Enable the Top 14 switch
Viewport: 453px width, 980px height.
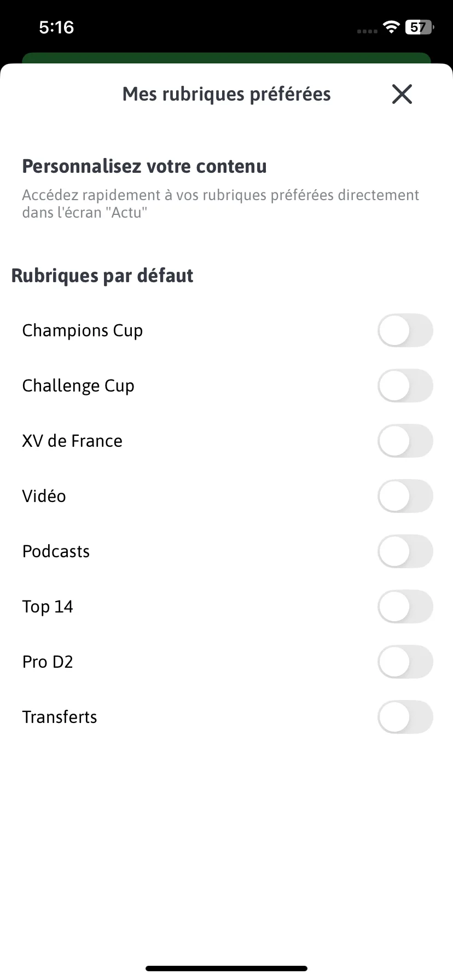(405, 606)
